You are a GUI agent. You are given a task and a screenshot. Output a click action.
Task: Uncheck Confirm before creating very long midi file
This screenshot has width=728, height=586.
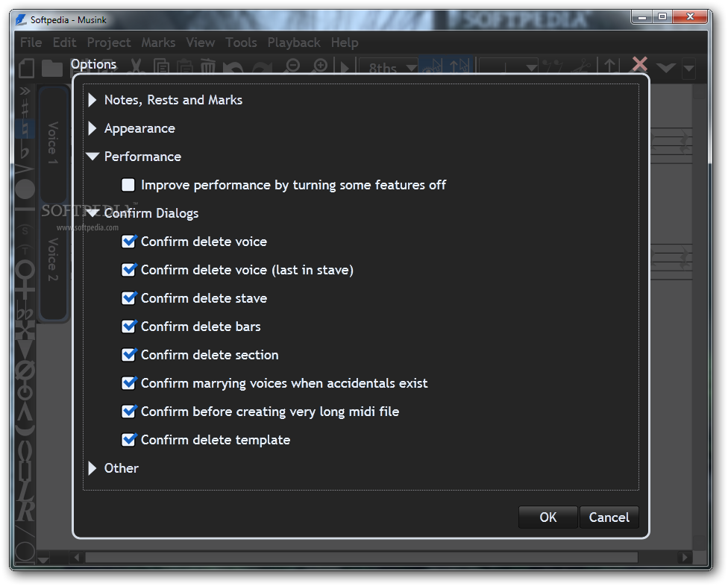pos(128,412)
